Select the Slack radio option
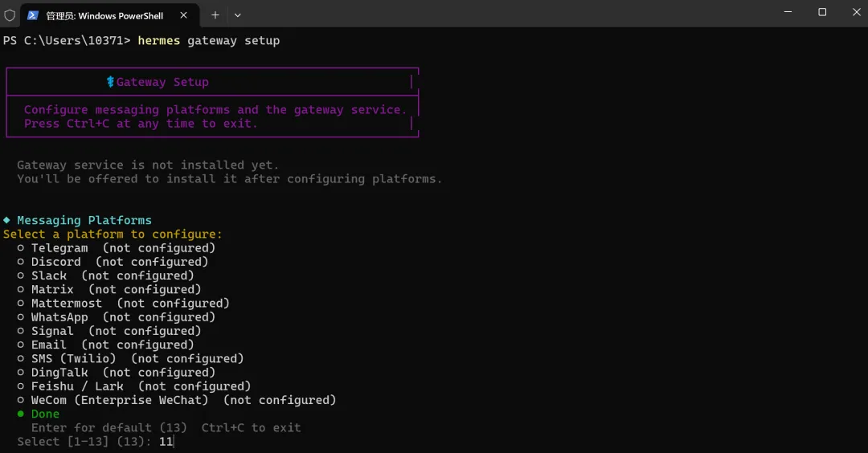Screen dimensions: 868x453 [x=22, y=275]
